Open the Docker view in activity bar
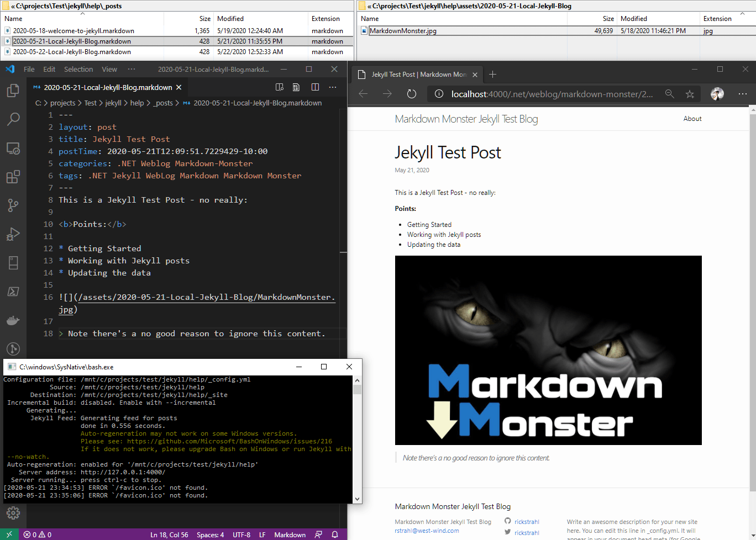756x540 pixels. (13, 320)
